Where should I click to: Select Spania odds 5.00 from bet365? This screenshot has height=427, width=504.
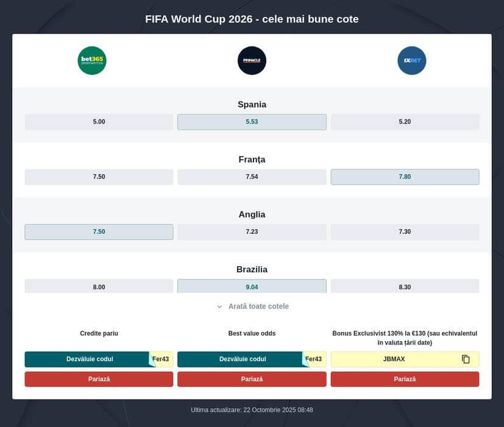point(99,122)
